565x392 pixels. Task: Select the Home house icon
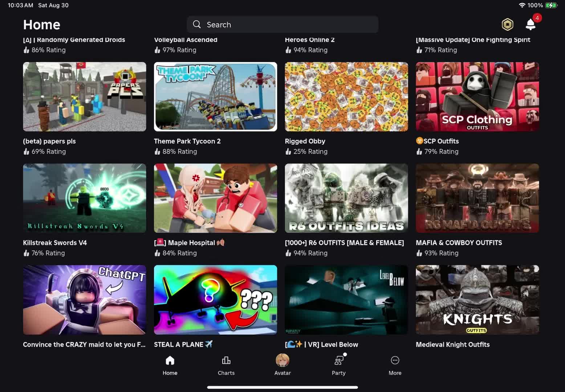coord(170,360)
